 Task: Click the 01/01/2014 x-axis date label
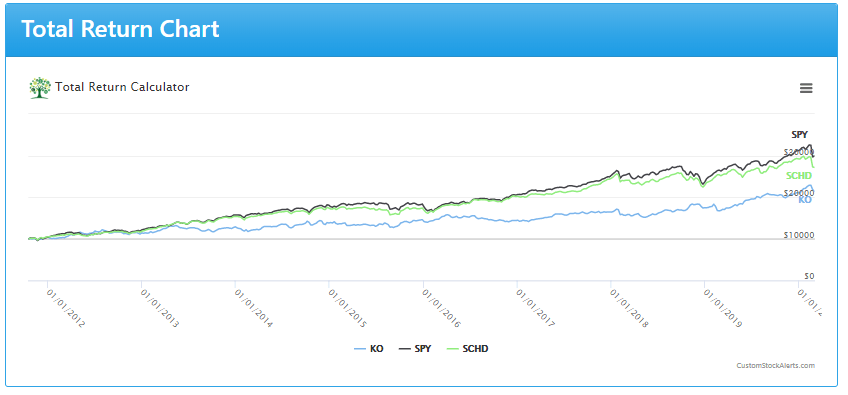pos(254,308)
